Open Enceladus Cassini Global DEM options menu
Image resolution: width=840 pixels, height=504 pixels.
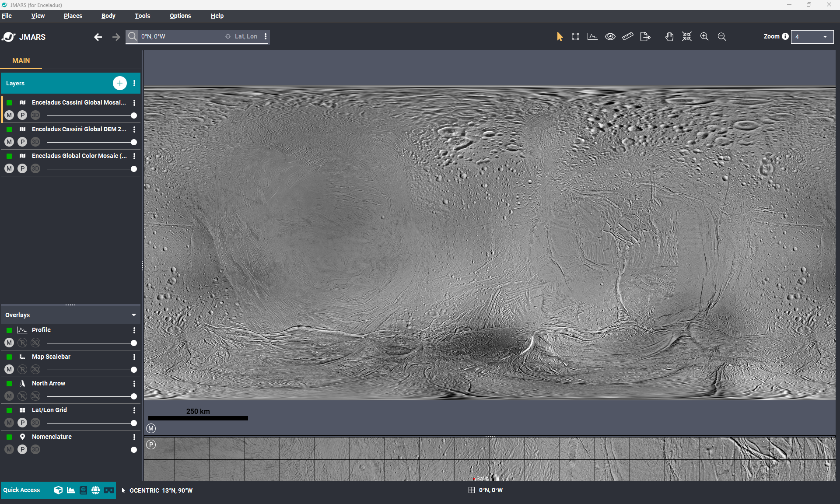tap(134, 129)
